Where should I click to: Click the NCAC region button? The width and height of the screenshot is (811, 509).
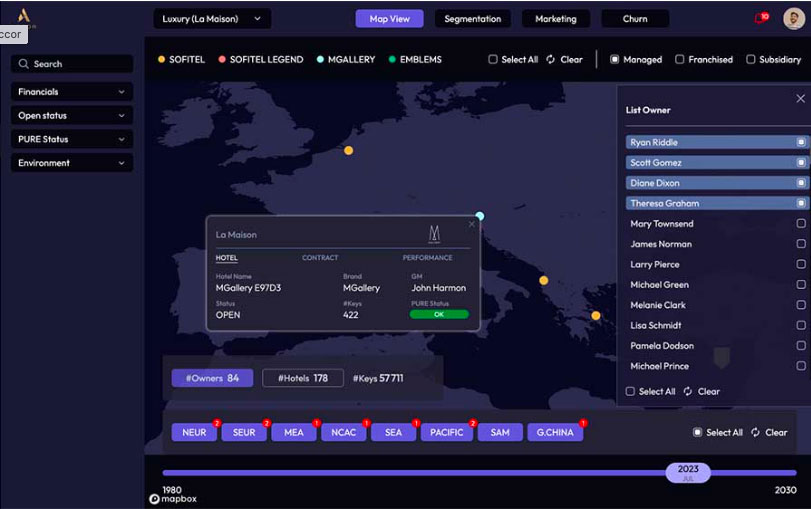344,432
